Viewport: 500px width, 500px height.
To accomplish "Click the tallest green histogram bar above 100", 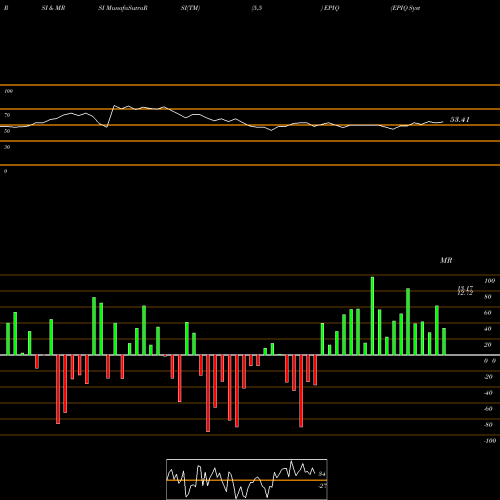I will [x=372, y=316].
